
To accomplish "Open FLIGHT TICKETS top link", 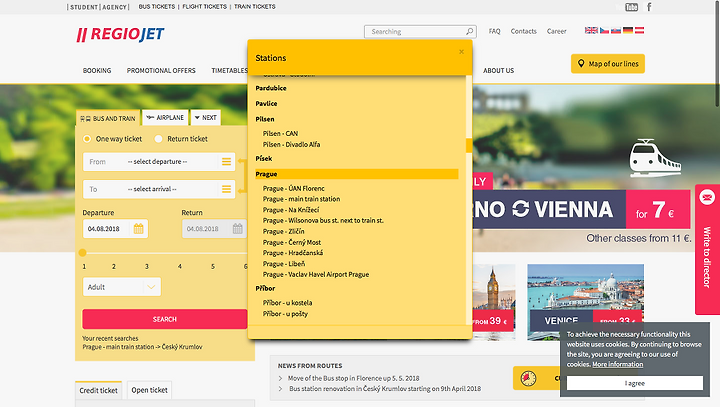I will coord(204,7).
